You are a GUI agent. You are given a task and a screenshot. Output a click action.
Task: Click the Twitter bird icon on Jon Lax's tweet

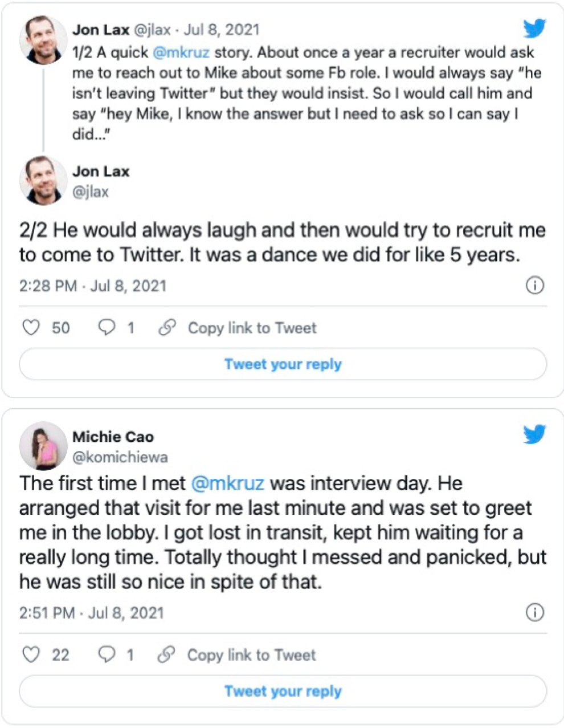click(534, 29)
